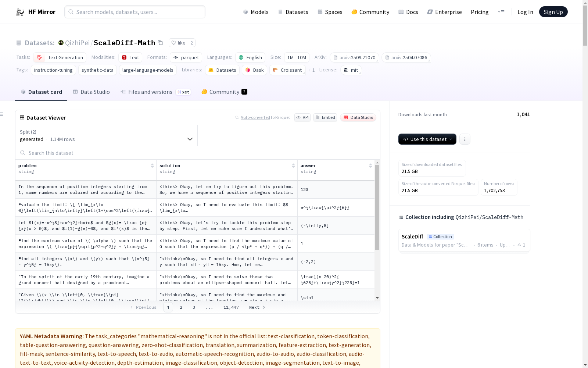Open the Community tab with 2 discussions
Viewport: 588px width, 368px height.
pos(224,92)
